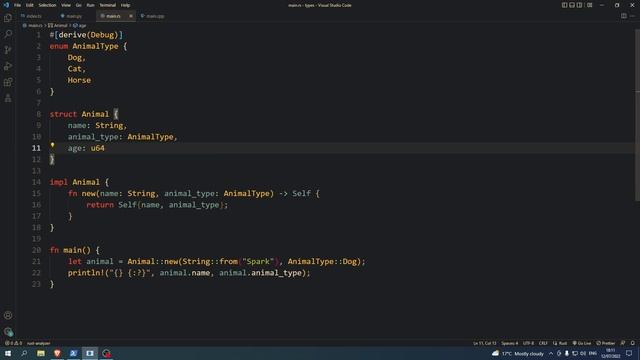Click the feedback icon in status bar
The width and height of the screenshot is (640, 360).
click(623, 343)
